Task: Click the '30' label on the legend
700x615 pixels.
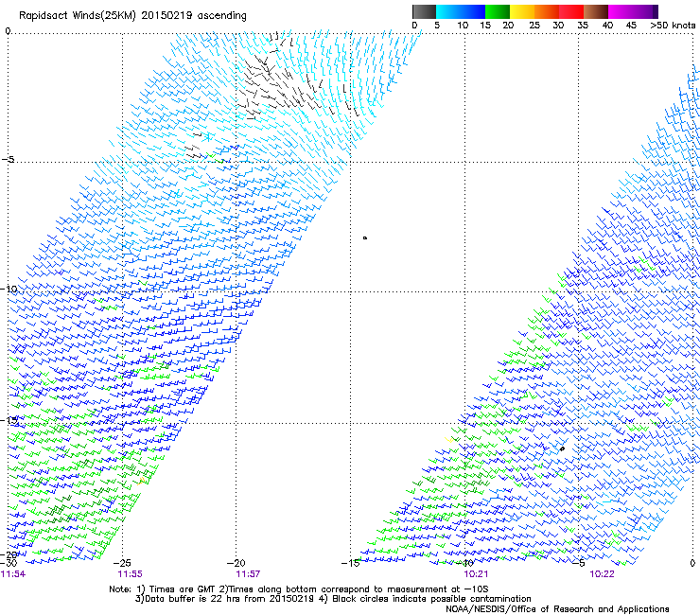Action: coord(558,26)
